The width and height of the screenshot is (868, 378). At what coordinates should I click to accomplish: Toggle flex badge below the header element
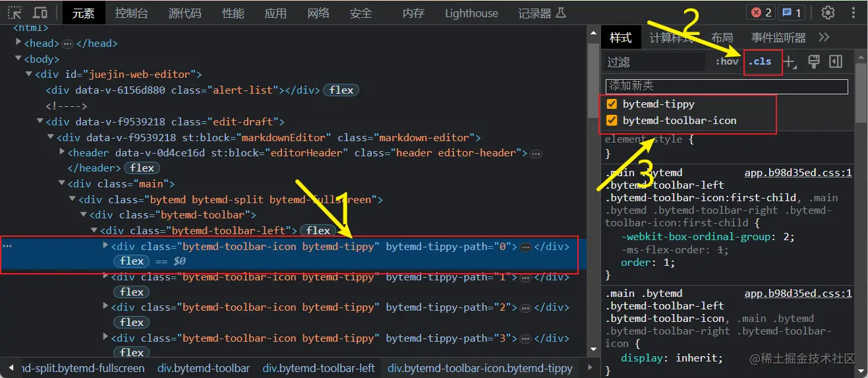coord(142,168)
